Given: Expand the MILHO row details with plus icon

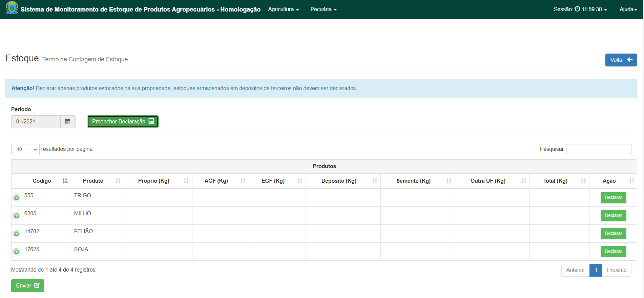Looking at the screenshot, I should click(x=16, y=216).
